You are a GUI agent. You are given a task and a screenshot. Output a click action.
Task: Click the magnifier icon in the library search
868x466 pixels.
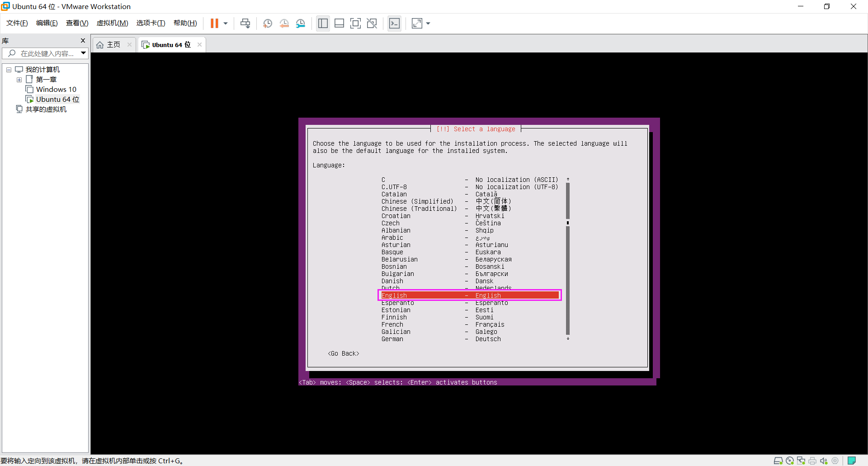coord(12,53)
